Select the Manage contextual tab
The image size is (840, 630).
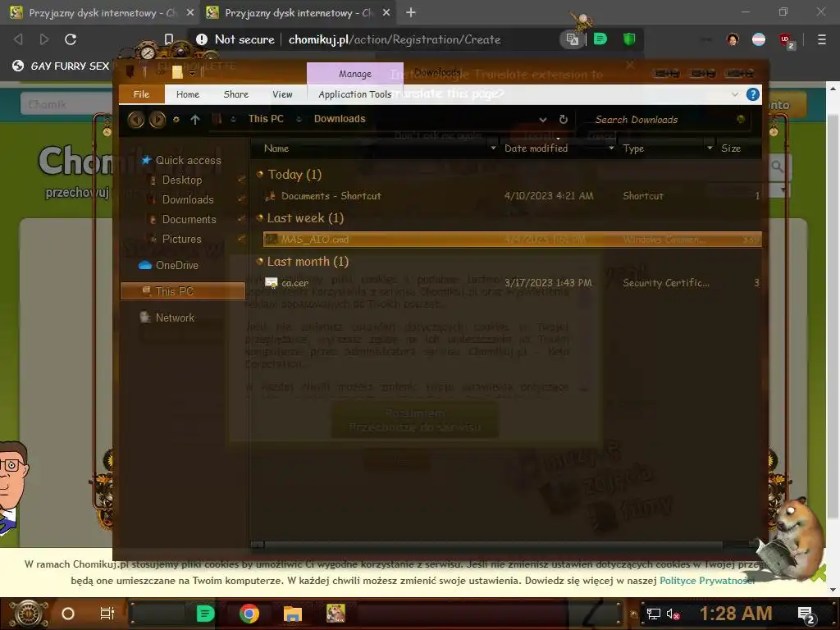point(354,73)
